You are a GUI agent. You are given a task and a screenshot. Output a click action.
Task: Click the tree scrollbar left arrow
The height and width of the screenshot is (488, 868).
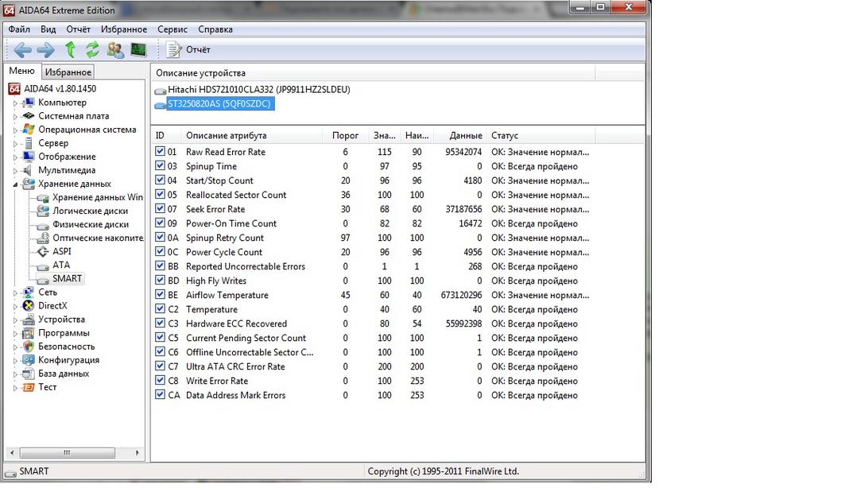12,452
